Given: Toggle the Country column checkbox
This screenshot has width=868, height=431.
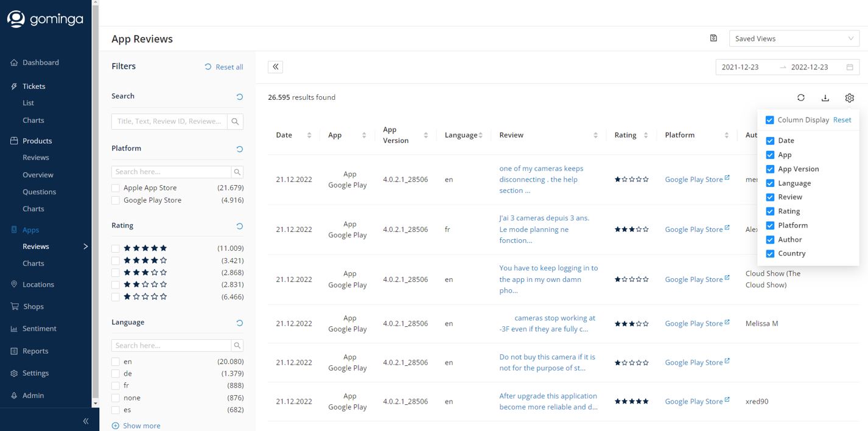Looking at the screenshot, I should coord(770,254).
